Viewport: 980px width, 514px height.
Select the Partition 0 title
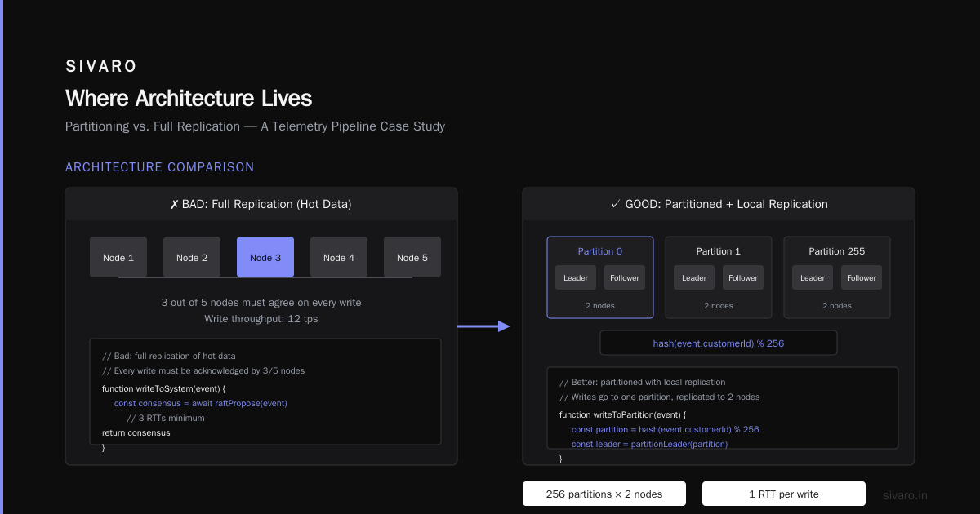point(600,251)
